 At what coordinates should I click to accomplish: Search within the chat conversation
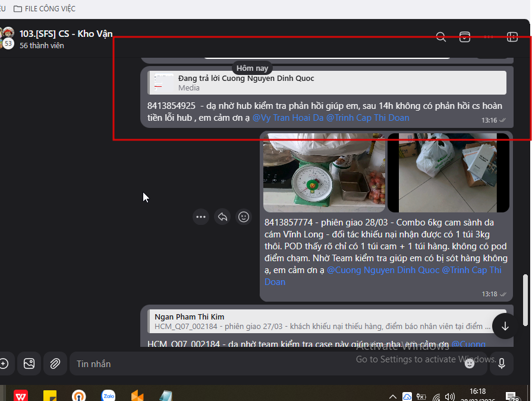(x=440, y=37)
